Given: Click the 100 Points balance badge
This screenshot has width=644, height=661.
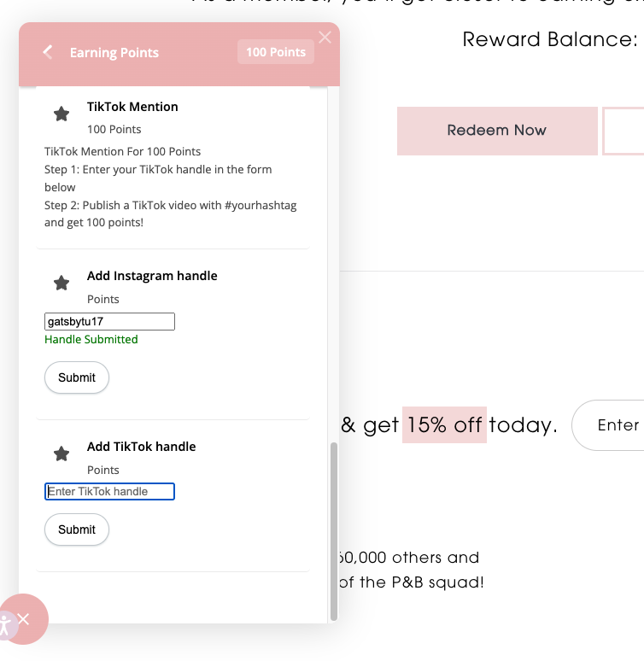Looking at the screenshot, I should [276, 52].
